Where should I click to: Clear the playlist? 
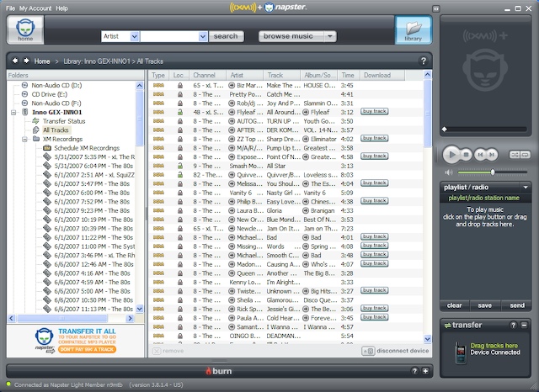pos(455,305)
